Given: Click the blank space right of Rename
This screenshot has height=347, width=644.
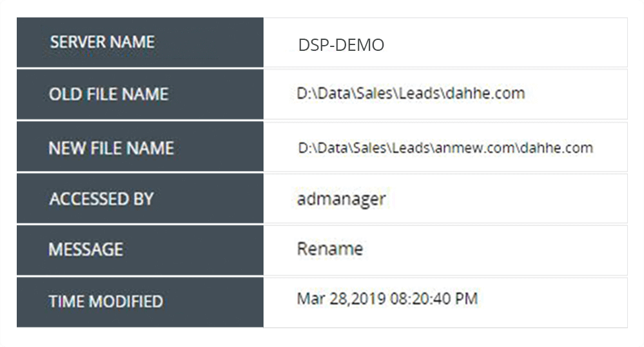Looking at the screenshot, I should point(495,250).
